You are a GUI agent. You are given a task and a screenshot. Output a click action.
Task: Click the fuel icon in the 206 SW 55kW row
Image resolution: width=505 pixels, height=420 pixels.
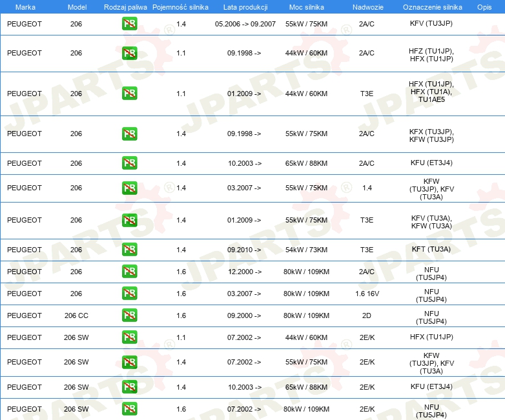click(129, 362)
